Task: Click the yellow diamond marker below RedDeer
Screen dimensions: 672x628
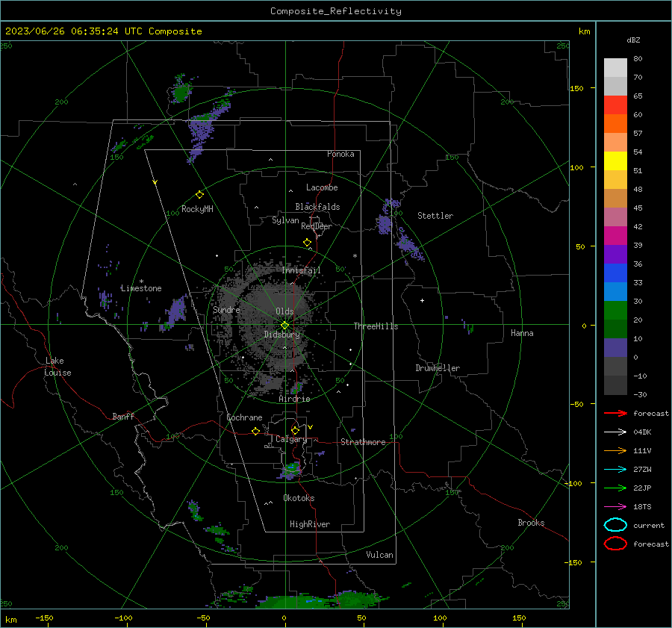Action: pyautogui.click(x=308, y=243)
